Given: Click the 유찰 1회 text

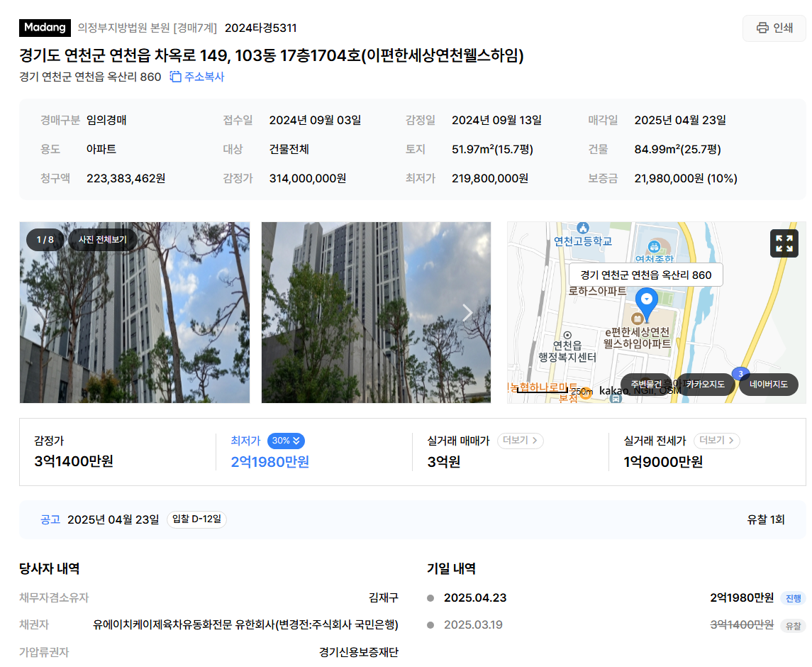Looking at the screenshot, I should [x=765, y=519].
